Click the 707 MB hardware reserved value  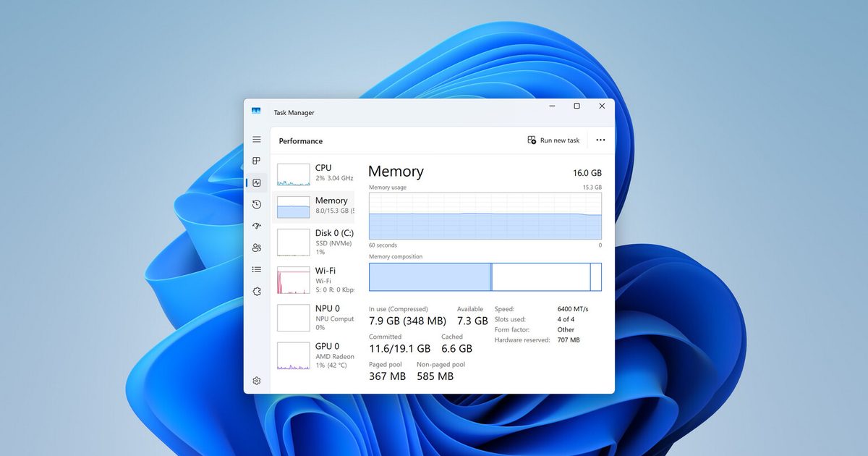click(569, 339)
